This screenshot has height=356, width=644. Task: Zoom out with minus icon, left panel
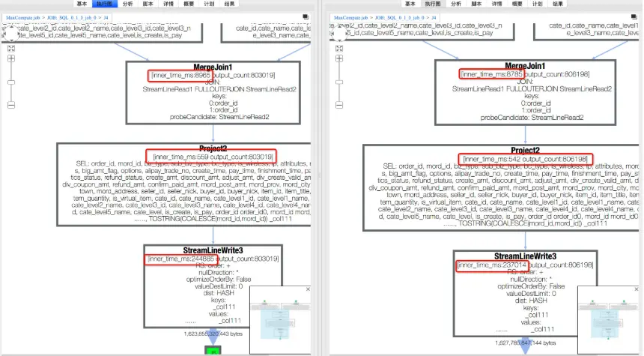11,105
